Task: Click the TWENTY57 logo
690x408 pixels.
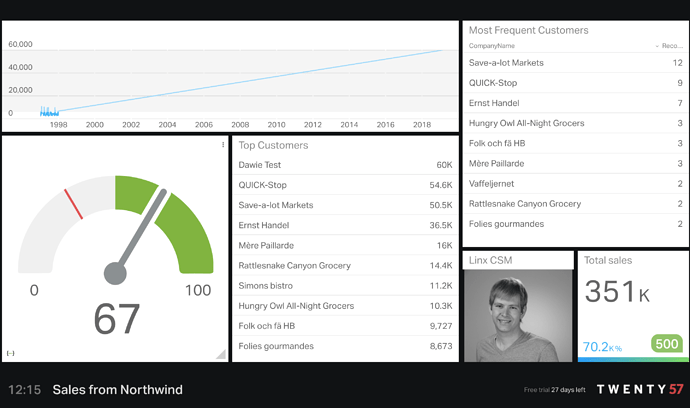Action: point(640,389)
